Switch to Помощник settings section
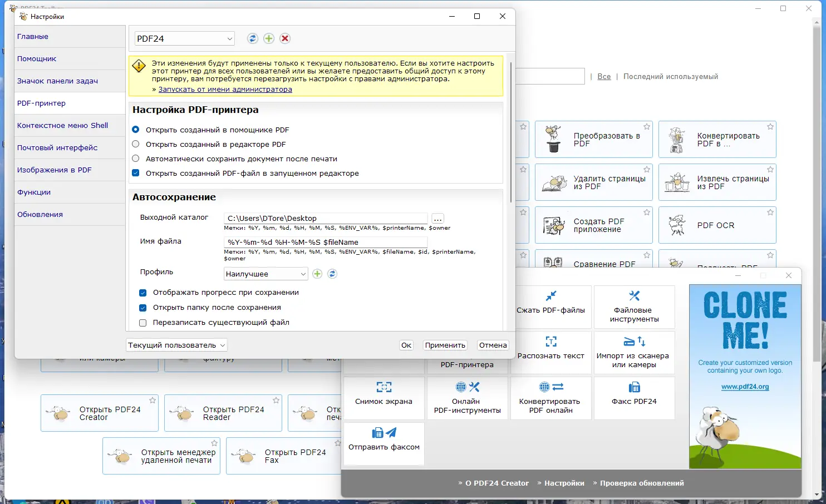826x504 pixels. [70, 59]
